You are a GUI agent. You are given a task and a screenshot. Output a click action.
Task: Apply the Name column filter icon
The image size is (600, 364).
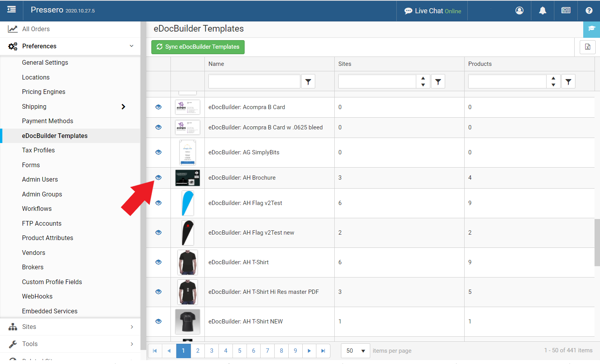[x=308, y=81]
